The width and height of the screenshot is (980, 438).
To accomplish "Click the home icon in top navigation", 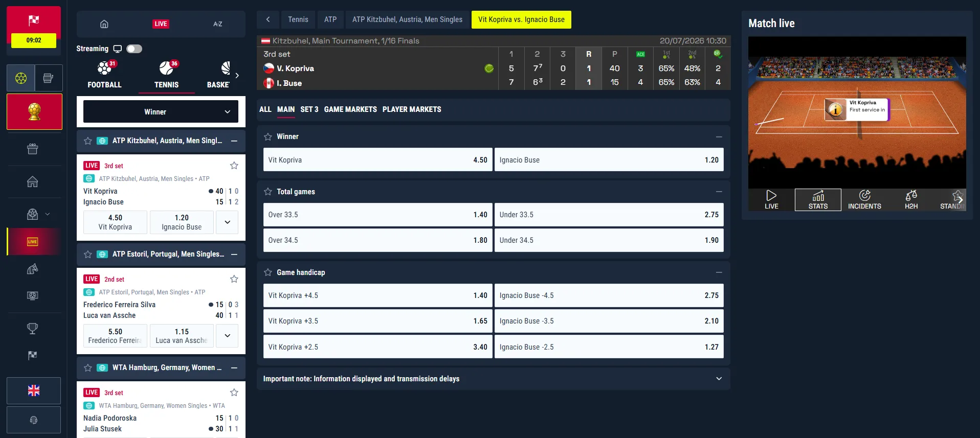I will click(x=104, y=24).
